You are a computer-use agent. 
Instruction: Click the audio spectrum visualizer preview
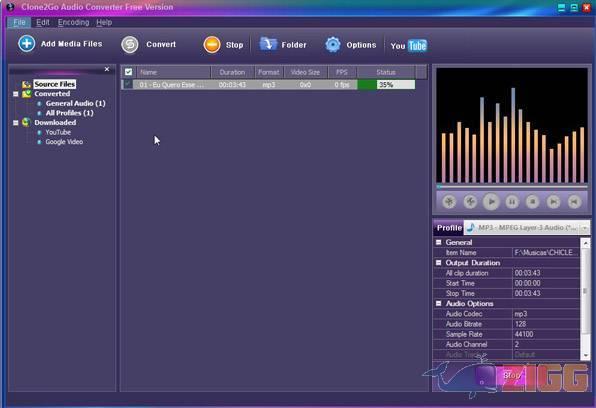pos(512,126)
